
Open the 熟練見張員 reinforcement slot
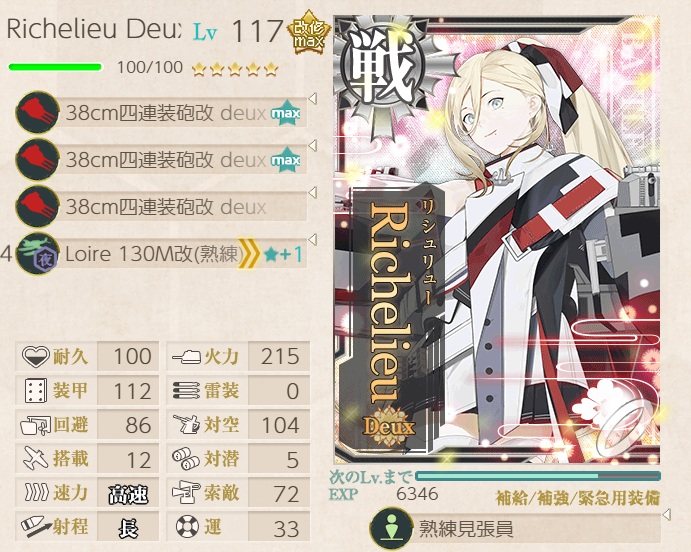point(515,529)
